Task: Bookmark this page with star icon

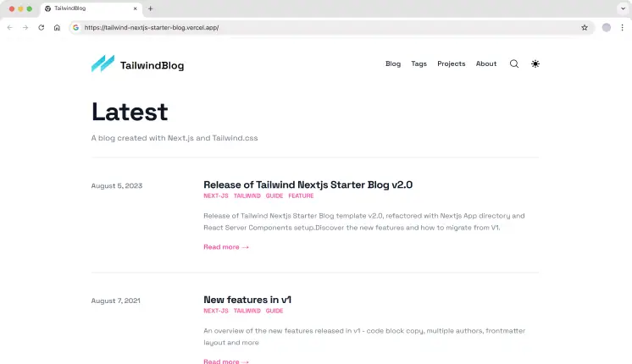Action: coord(585,27)
